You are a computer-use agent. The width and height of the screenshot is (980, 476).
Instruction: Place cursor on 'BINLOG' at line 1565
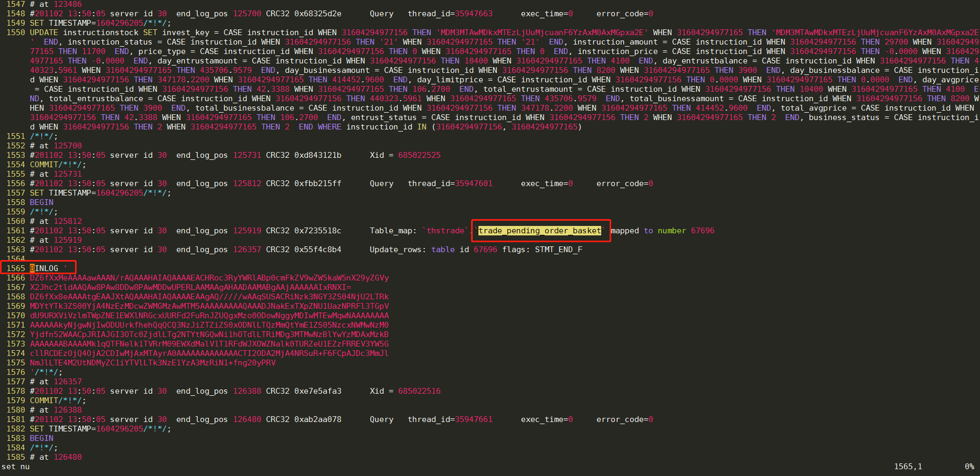tap(44, 268)
